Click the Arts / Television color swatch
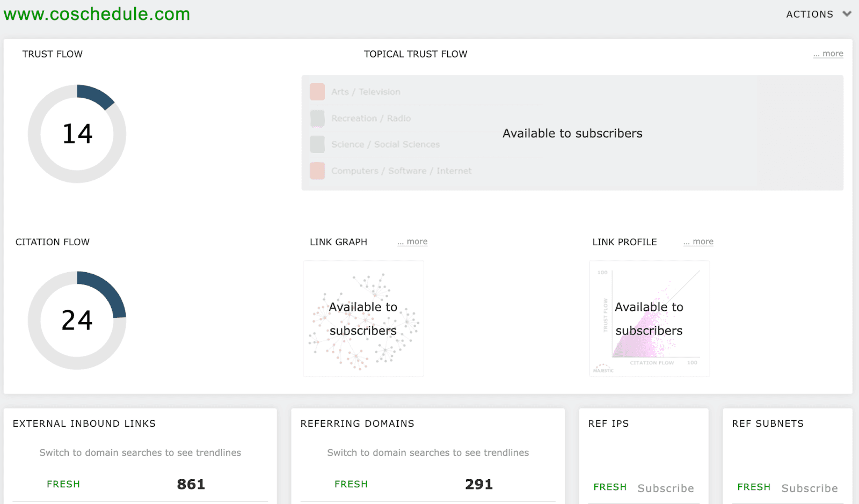859x504 pixels. [317, 92]
